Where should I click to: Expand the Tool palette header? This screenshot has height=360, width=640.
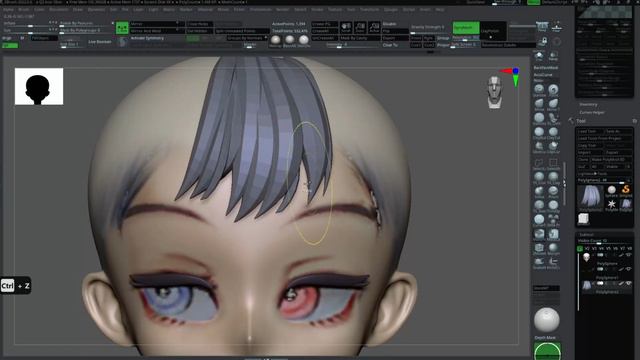[x=581, y=121]
